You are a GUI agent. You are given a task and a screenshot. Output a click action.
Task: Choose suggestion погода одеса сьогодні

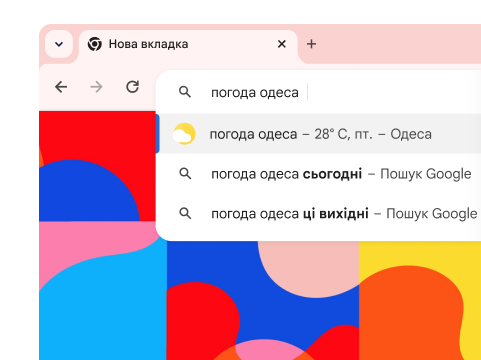[318, 174]
